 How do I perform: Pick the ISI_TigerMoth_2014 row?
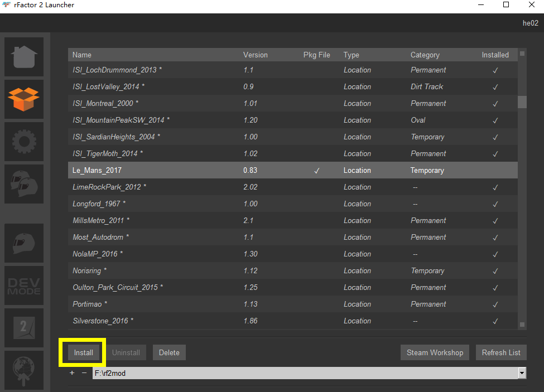coord(293,153)
